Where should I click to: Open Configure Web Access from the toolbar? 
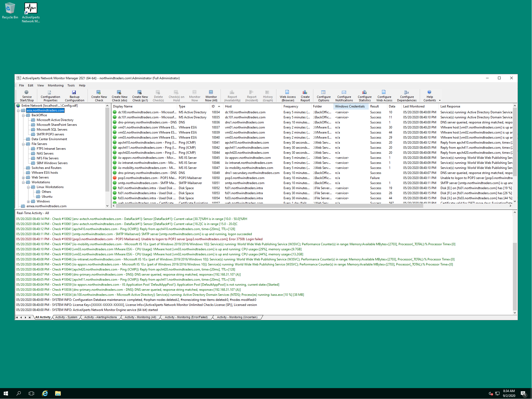[x=384, y=96]
